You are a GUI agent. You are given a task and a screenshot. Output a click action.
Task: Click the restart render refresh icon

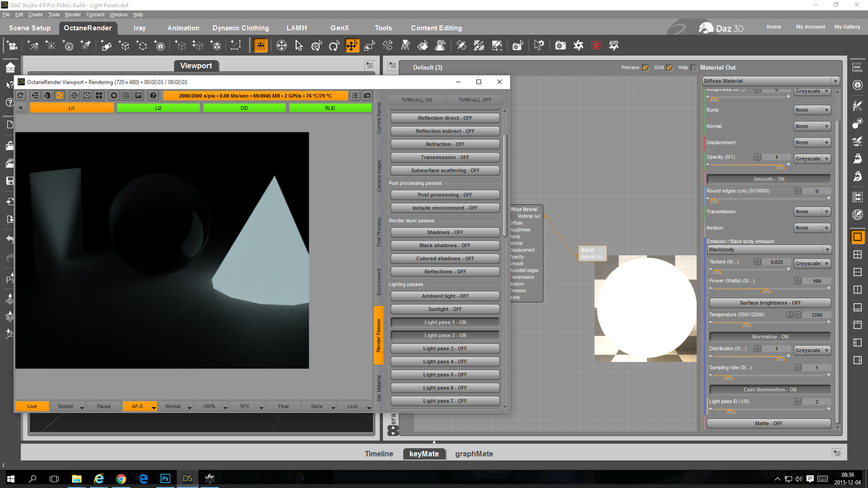pos(20,95)
